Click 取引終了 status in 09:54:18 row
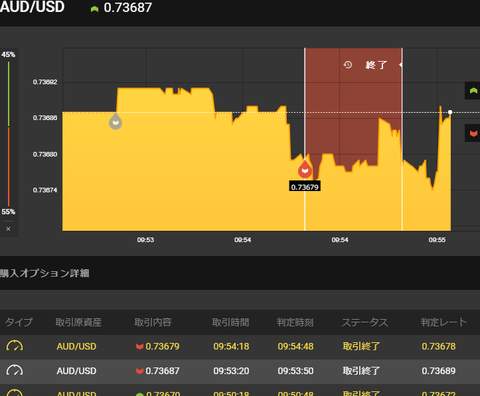Image resolution: width=480 pixels, height=396 pixels. [361, 346]
